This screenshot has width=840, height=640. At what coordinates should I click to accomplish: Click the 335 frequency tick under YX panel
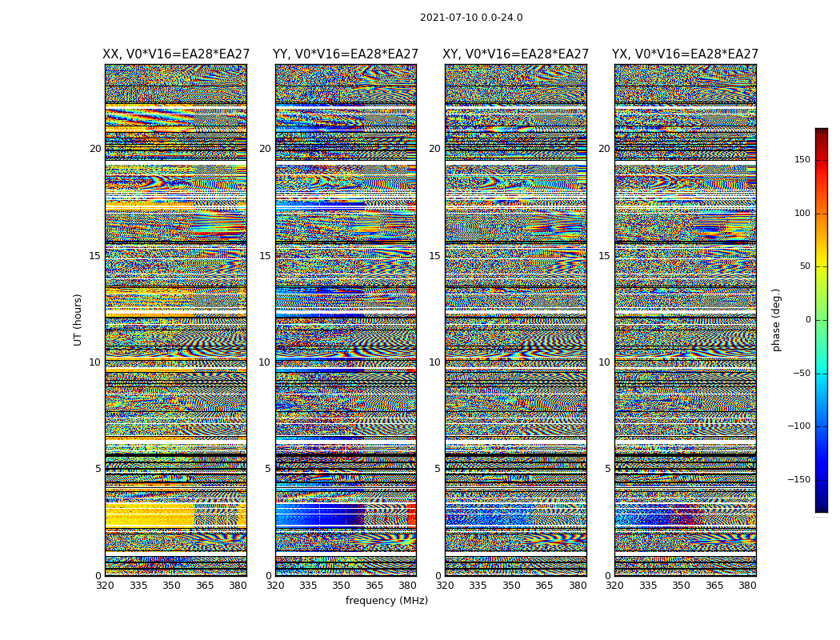coord(648,586)
